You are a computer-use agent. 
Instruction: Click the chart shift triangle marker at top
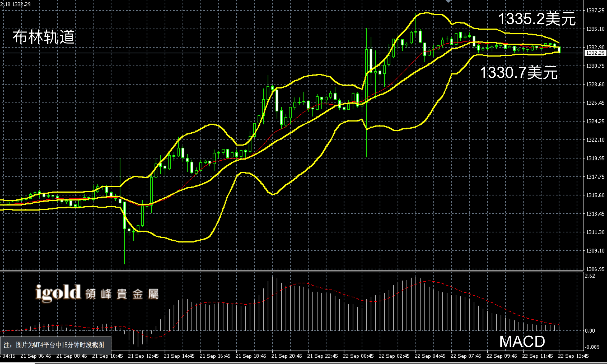coord(448,1)
